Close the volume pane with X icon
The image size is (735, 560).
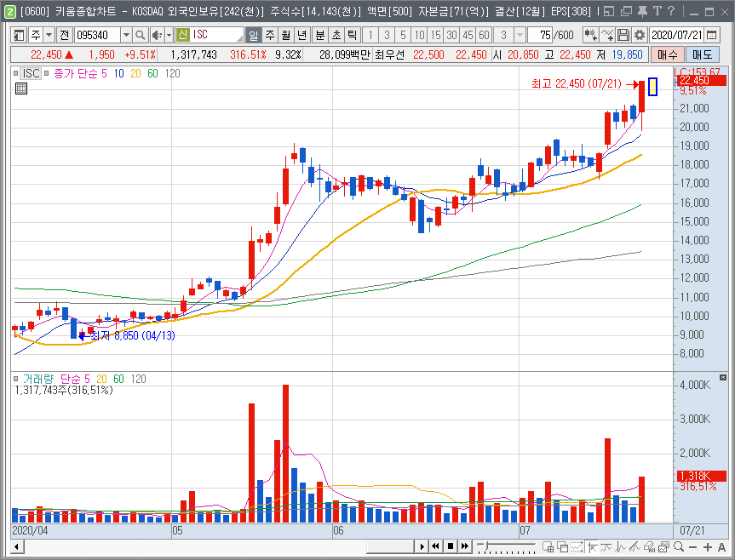[x=723, y=377]
